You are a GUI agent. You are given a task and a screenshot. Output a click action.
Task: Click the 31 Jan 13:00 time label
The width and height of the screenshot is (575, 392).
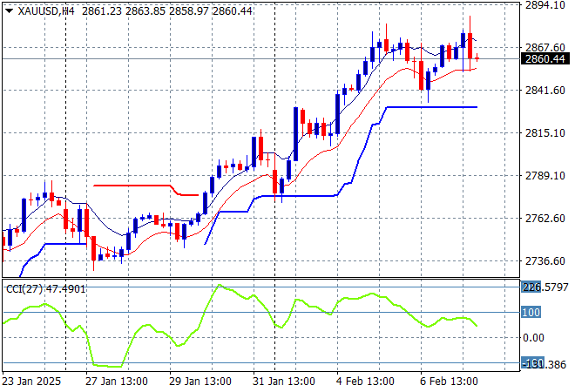point(283,382)
